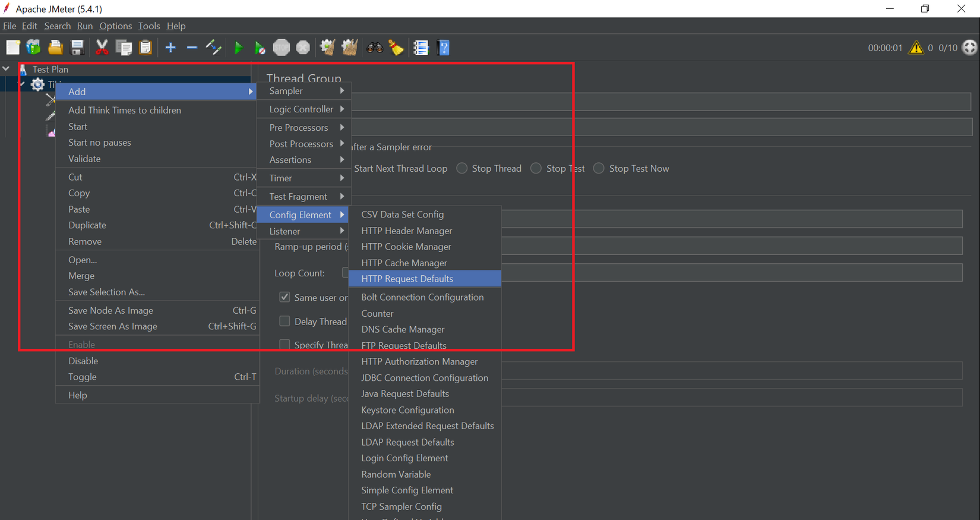The image size is (980, 520).
Task: Expand the Test Fragment submenu
Action: click(304, 197)
